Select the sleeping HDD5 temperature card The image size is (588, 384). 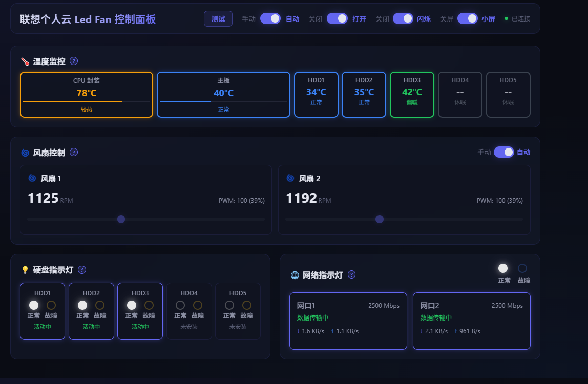(x=508, y=95)
